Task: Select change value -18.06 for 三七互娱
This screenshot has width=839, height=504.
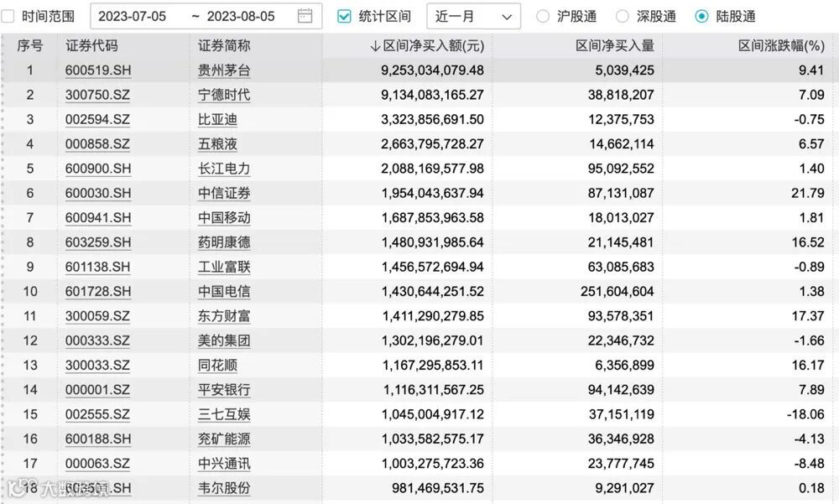Action: click(805, 415)
